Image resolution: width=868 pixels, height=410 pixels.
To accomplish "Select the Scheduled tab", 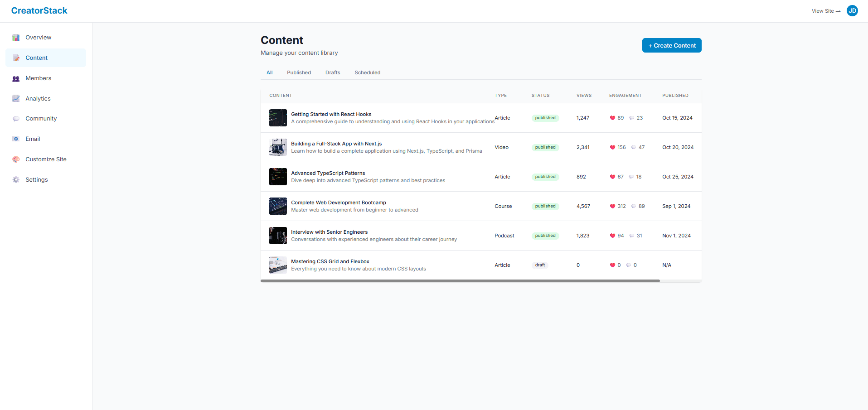I will (367, 72).
